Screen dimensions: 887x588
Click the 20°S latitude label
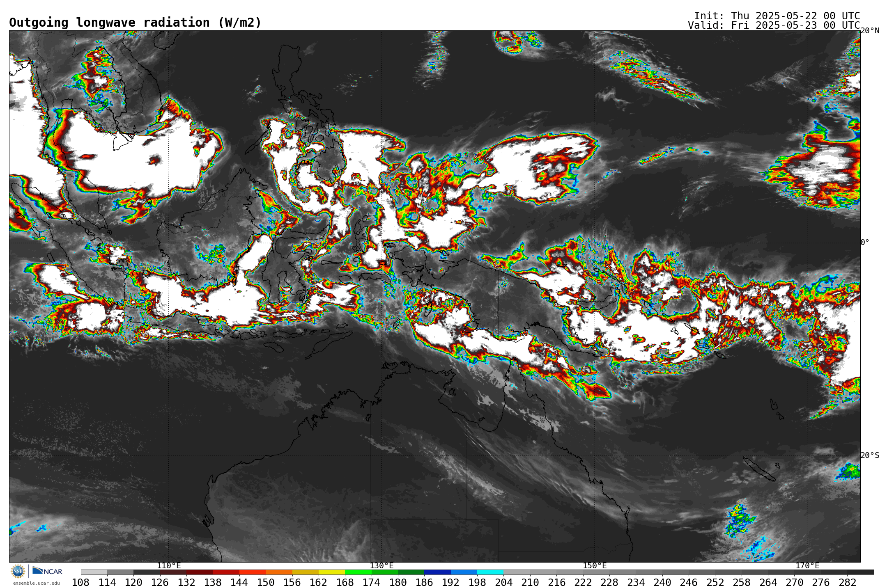[x=870, y=455]
